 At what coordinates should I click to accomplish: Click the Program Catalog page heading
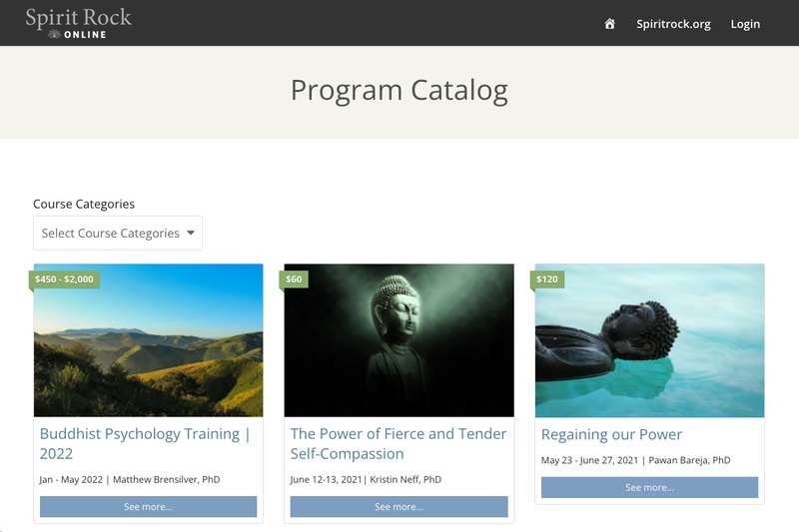399,91
